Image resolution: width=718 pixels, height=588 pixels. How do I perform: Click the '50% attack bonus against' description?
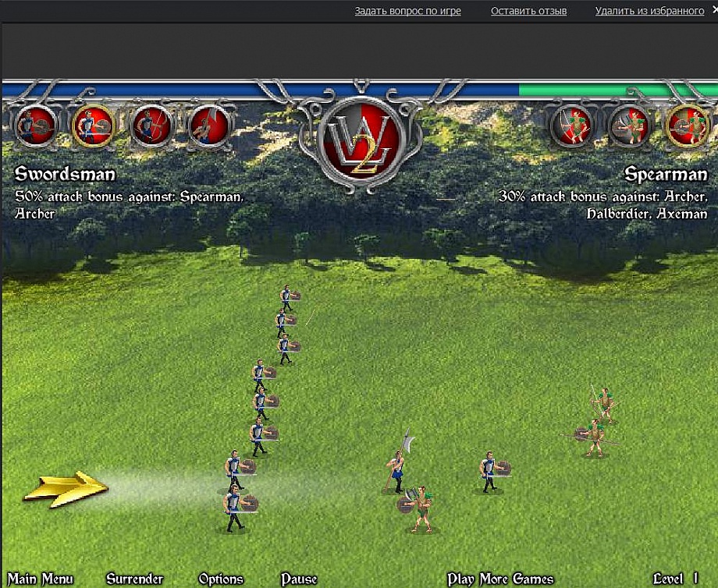(129, 205)
